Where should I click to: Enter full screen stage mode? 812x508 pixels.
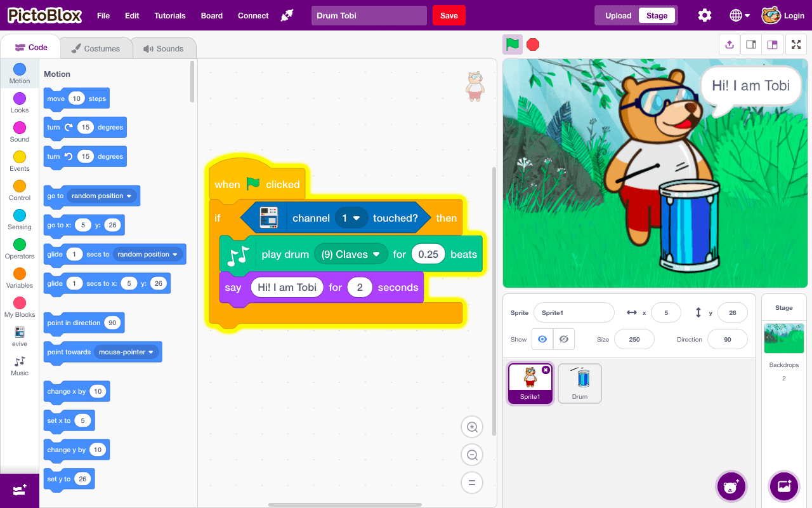coord(796,44)
